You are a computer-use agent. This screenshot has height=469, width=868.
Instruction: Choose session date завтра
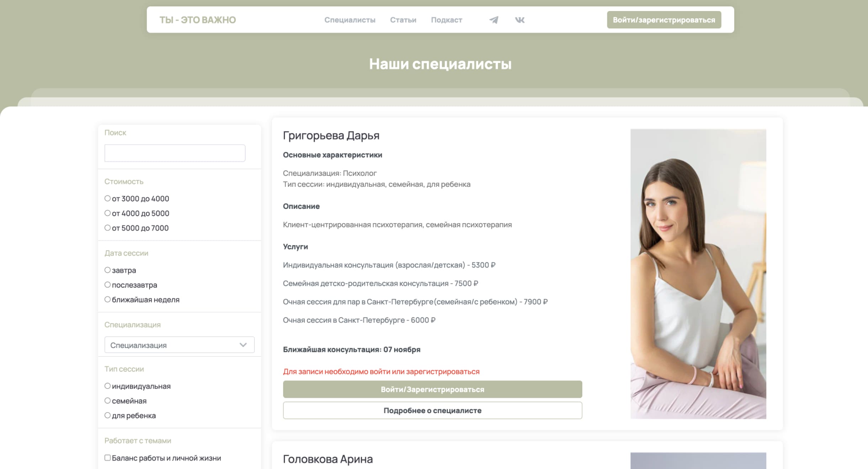[107, 270]
